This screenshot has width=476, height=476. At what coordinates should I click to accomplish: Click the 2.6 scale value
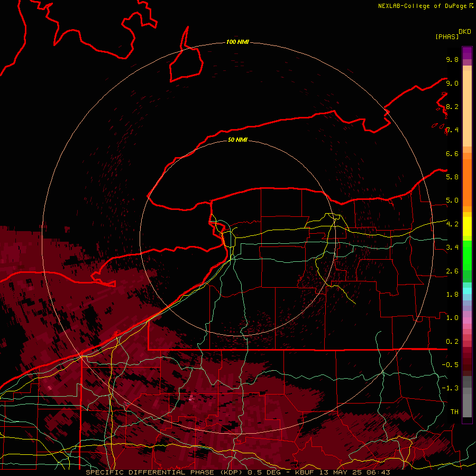pyautogui.click(x=452, y=271)
